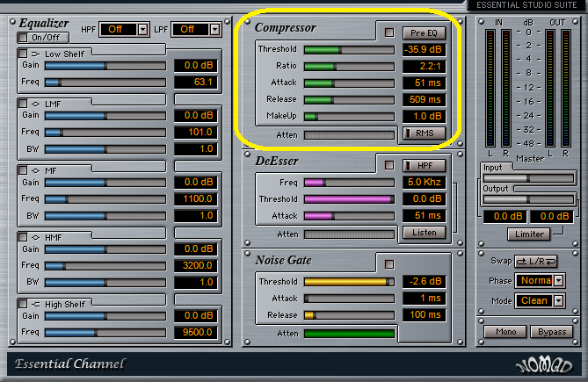Viewport: 588px width, 382px height.
Task: Open the HPF dropdown arrow
Action: pyautogui.click(x=142, y=29)
